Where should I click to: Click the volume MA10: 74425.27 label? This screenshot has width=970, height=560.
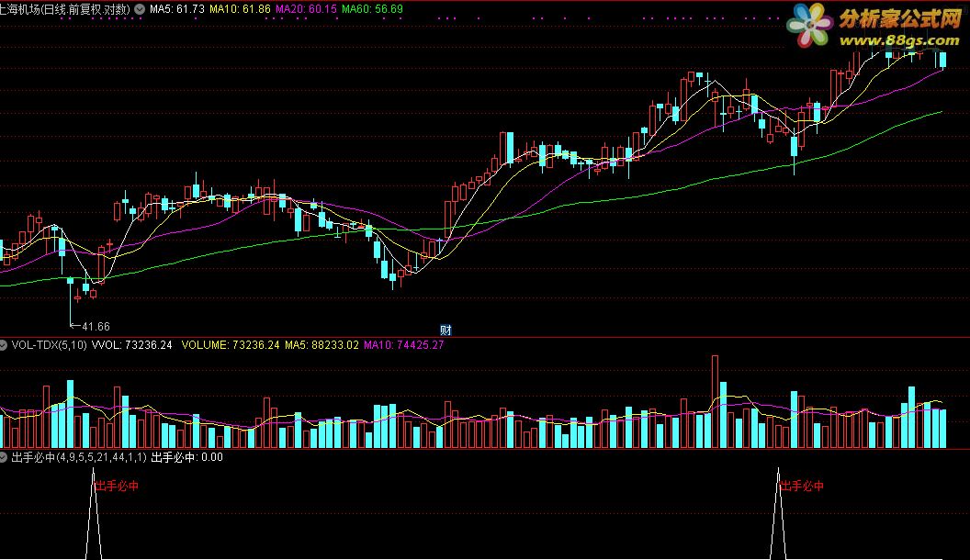coord(404,345)
